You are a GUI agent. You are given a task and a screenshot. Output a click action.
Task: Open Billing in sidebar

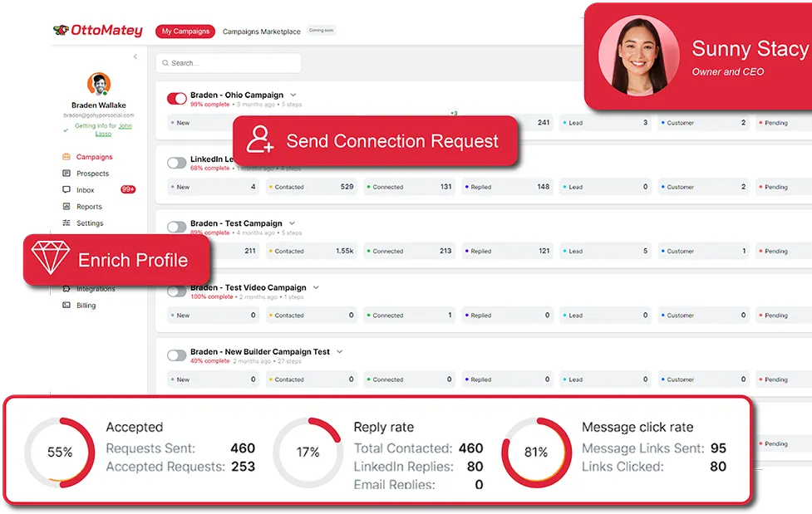click(86, 306)
